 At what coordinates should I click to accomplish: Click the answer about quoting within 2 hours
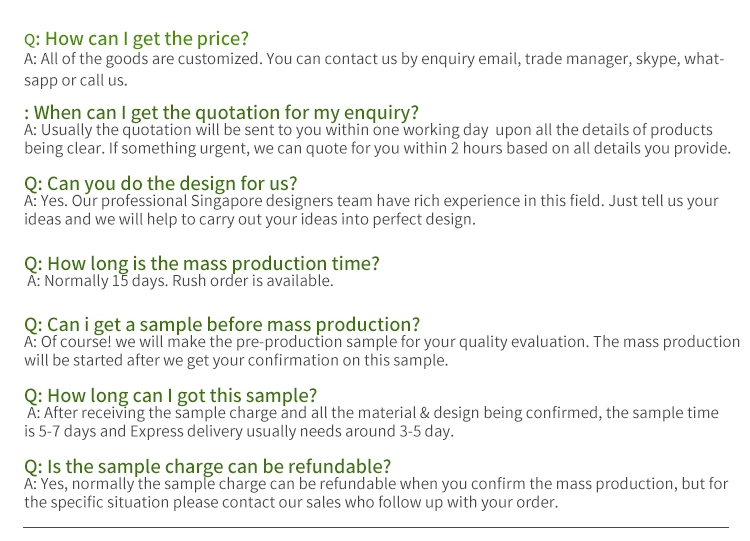[377, 139]
